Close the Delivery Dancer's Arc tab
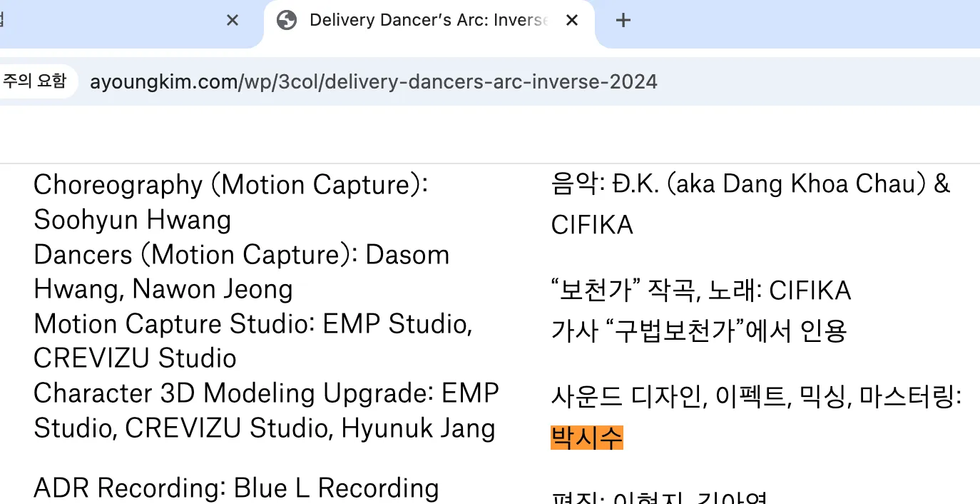The width and height of the screenshot is (980, 504). click(572, 21)
